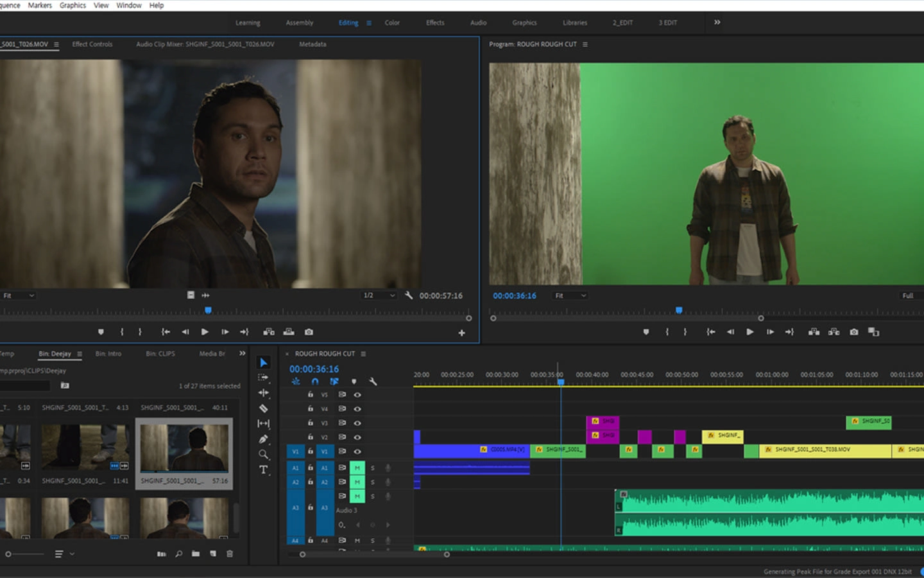This screenshot has height=578, width=924.
Task: Hide the V3 track with the eye icon
Action: 357,423
